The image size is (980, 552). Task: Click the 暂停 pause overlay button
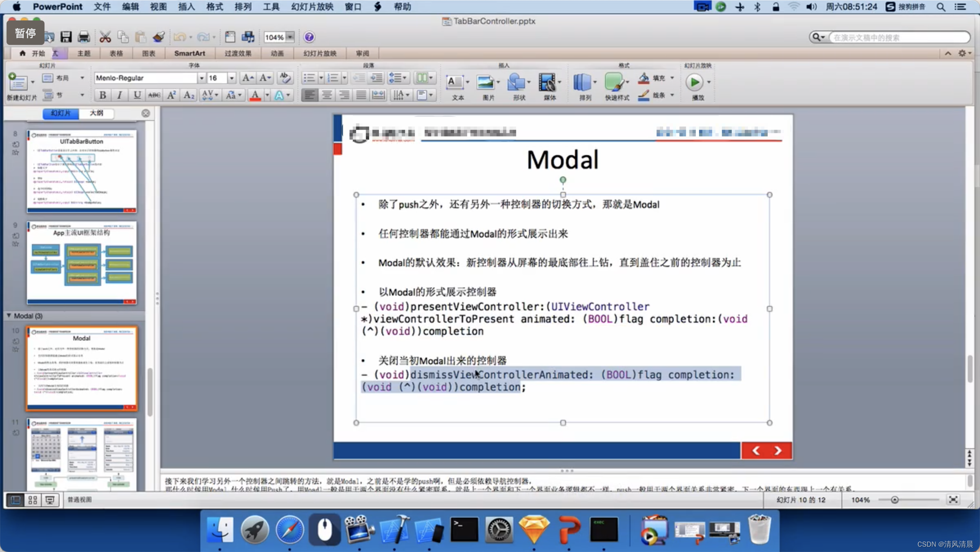(25, 33)
